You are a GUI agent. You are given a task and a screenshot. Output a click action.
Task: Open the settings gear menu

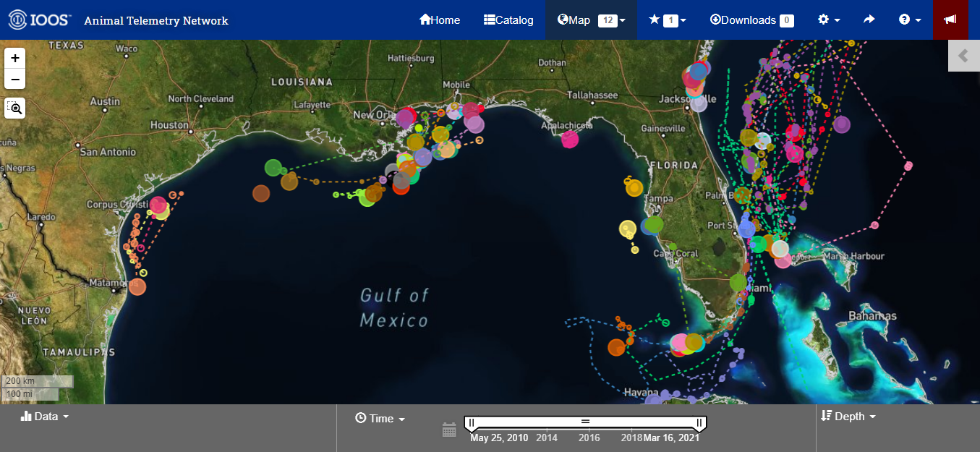(825, 20)
